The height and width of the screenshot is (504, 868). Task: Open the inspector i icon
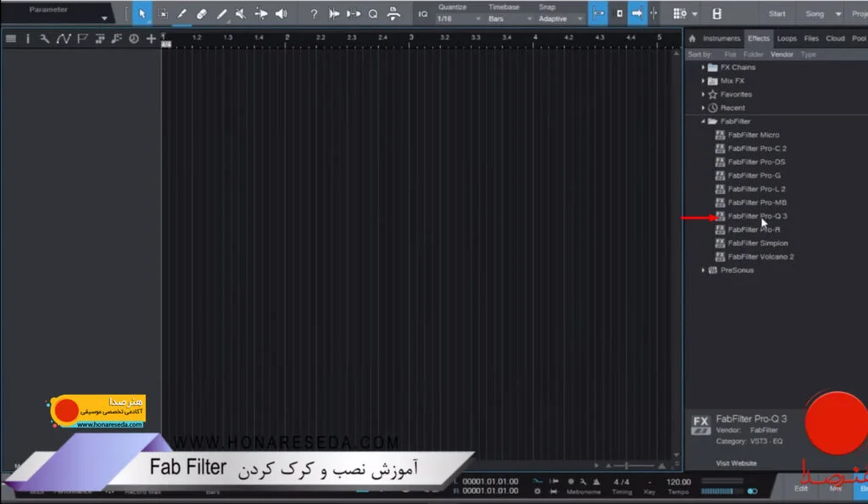28,39
